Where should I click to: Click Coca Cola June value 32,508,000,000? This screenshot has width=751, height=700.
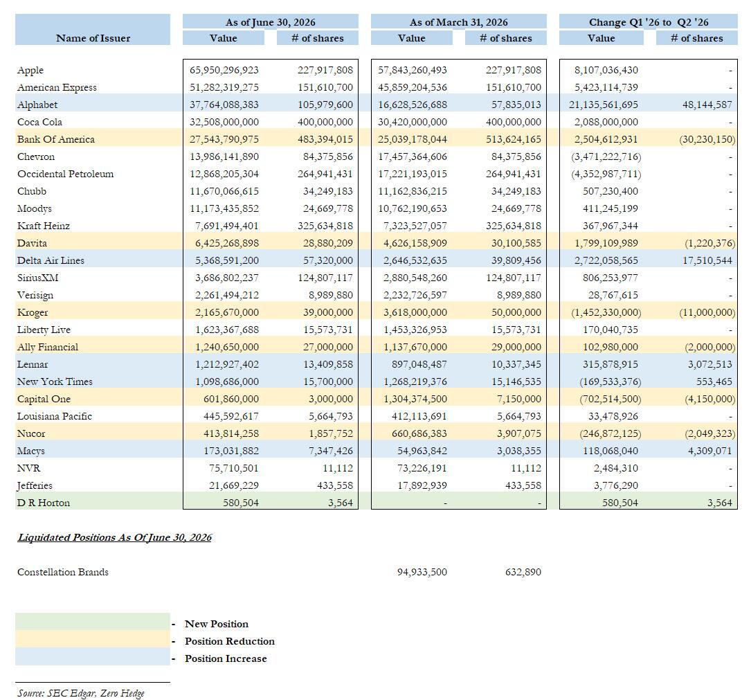[x=224, y=122]
